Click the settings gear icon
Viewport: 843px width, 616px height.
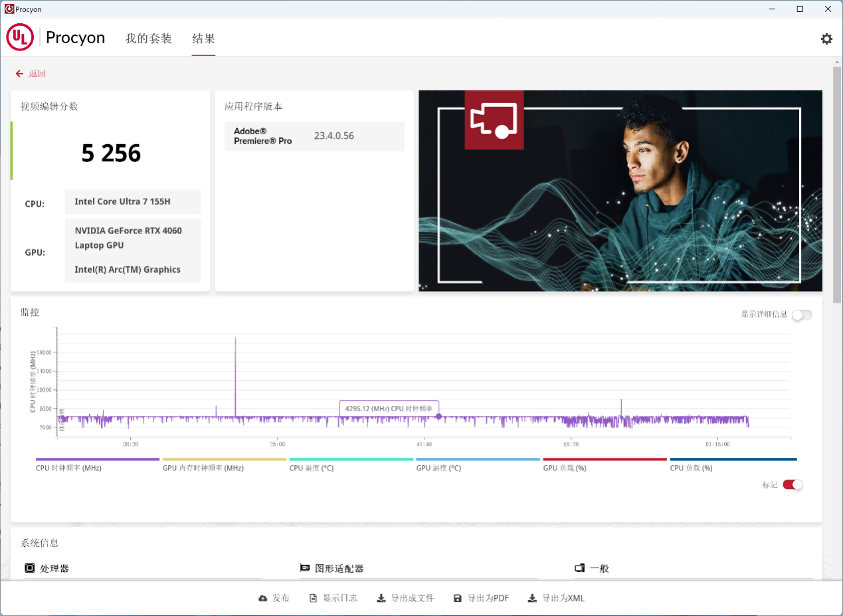point(826,39)
